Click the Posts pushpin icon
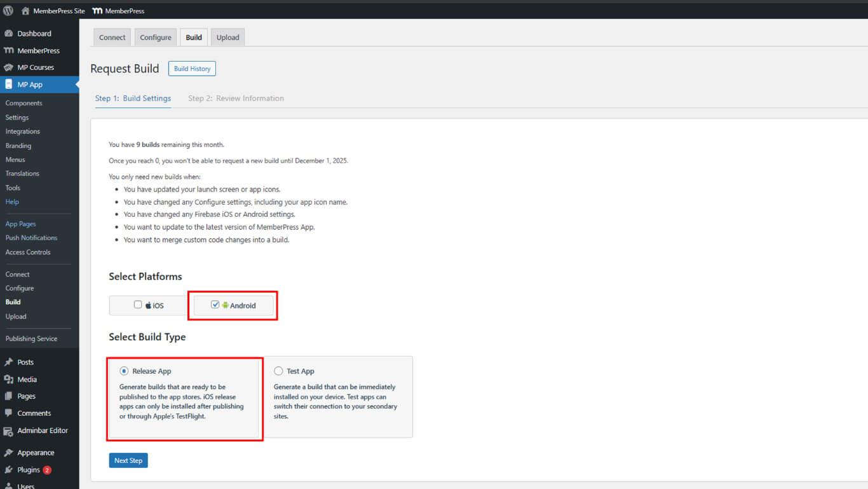Viewport: 868px width, 489px height. [8, 362]
